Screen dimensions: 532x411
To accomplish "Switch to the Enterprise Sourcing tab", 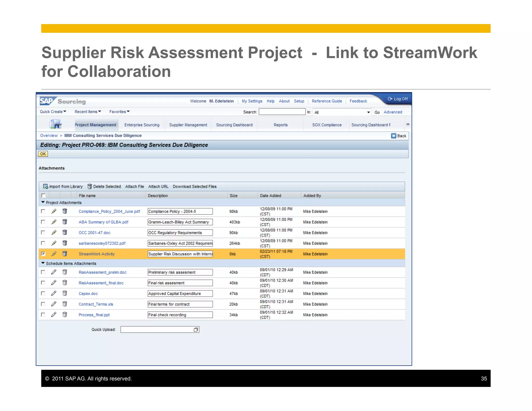I will pos(142,125).
